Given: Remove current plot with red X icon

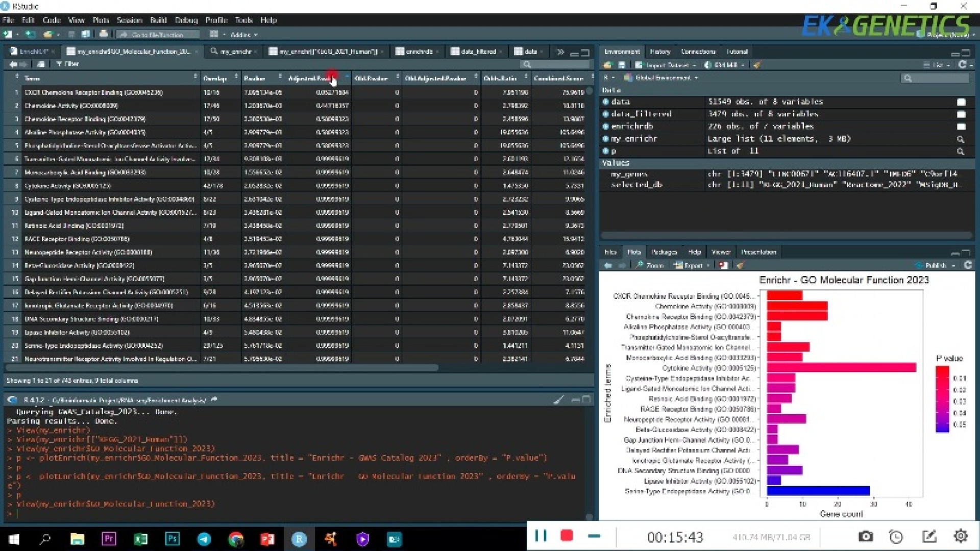Looking at the screenshot, I should click(x=723, y=265).
